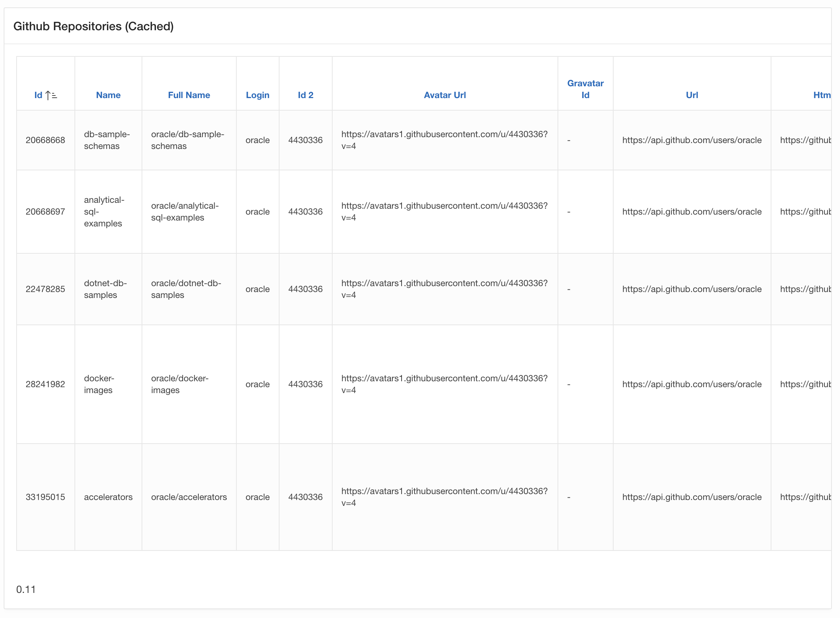
Task: Sort by the Full Name column header
Action: pyautogui.click(x=189, y=95)
